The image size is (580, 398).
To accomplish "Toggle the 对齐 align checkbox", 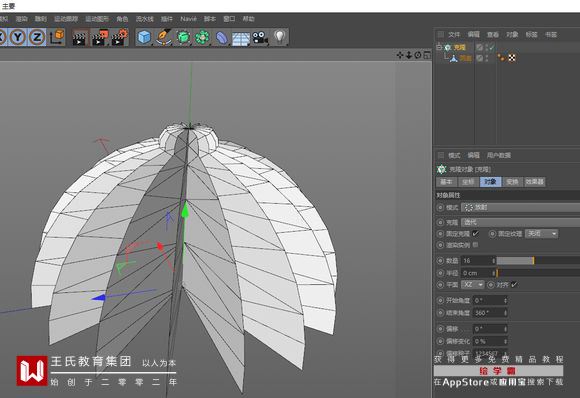I will [514, 284].
